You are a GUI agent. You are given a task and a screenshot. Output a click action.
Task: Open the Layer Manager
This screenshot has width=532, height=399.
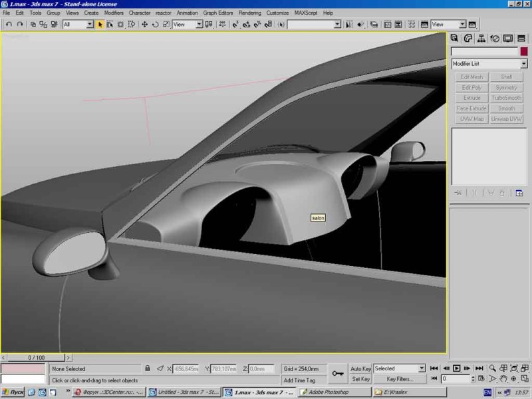374,25
